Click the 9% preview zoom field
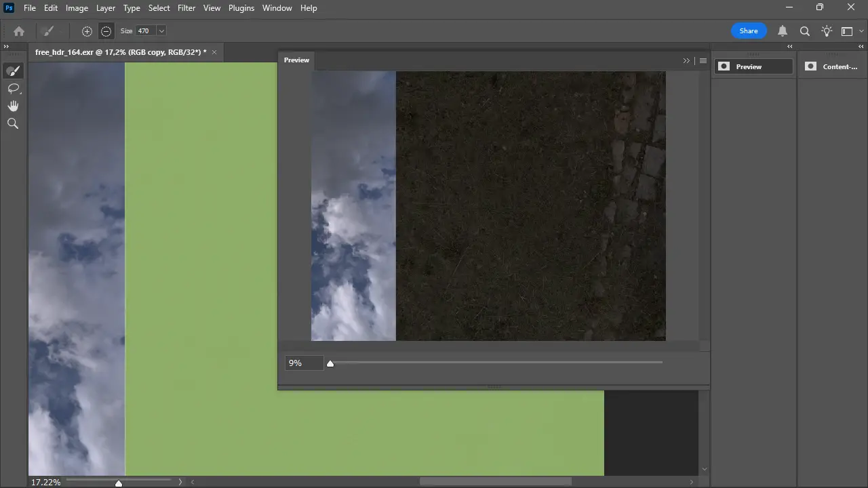868x488 pixels. coord(303,363)
